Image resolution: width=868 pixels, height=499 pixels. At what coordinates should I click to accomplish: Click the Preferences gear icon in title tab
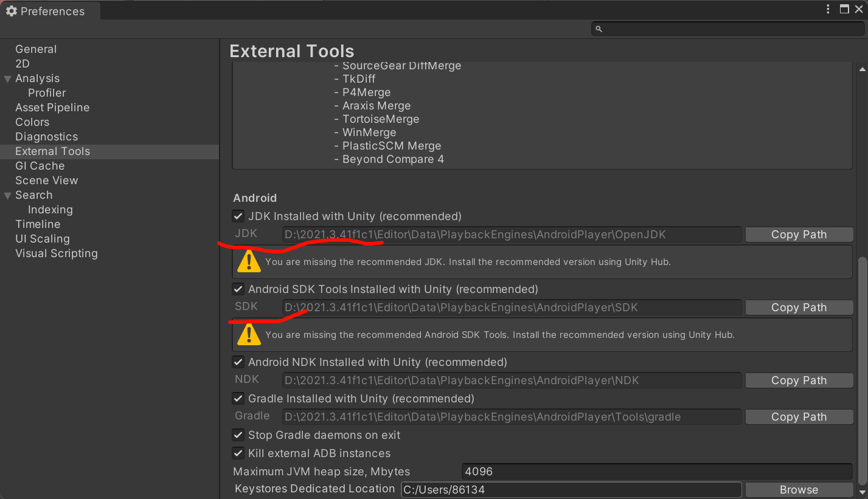tap(11, 11)
